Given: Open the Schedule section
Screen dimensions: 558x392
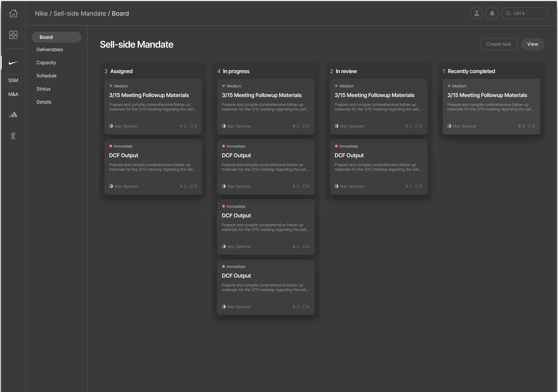Looking at the screenshot, I should [x=46, y=76].
